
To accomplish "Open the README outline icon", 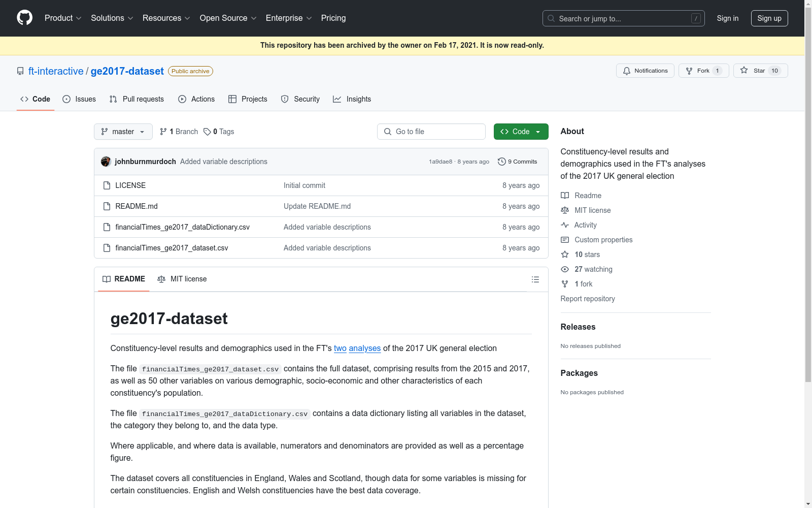I will 535,279.
